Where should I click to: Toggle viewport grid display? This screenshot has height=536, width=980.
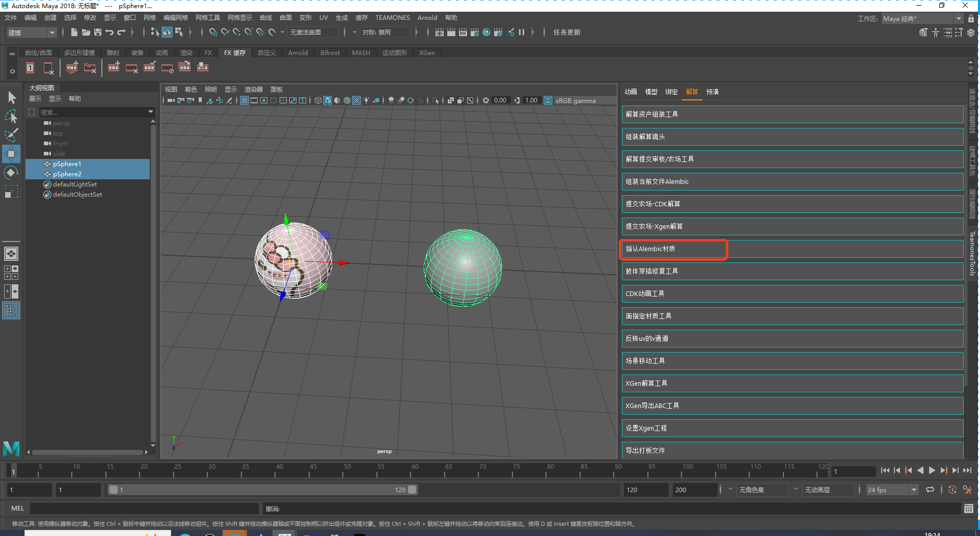point(244,100)
